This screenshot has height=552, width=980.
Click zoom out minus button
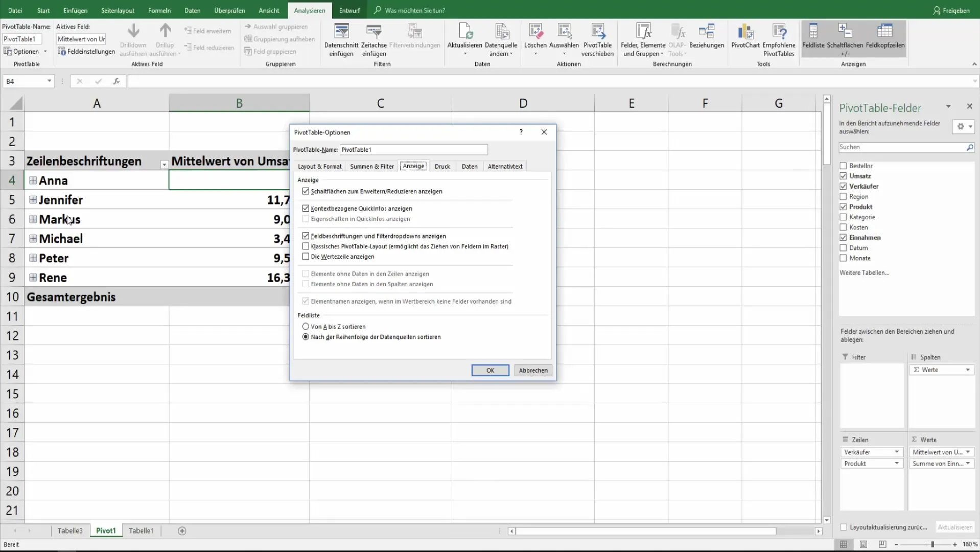pos(896,545)
